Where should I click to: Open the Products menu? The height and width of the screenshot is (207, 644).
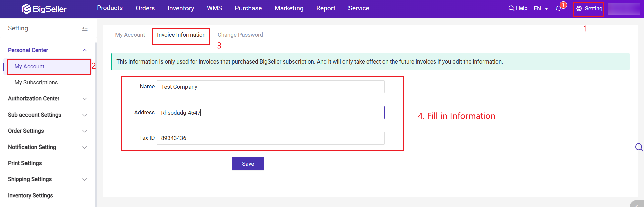click(110, 8)
